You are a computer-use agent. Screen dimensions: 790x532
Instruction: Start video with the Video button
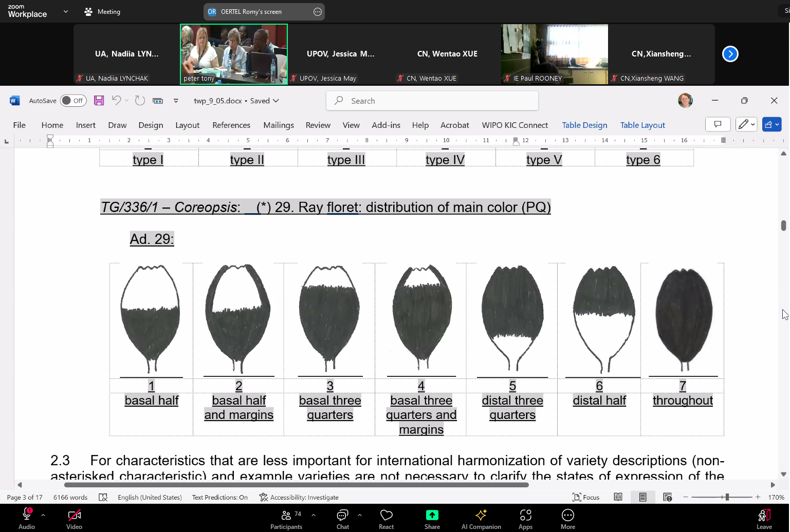(74, 516)
